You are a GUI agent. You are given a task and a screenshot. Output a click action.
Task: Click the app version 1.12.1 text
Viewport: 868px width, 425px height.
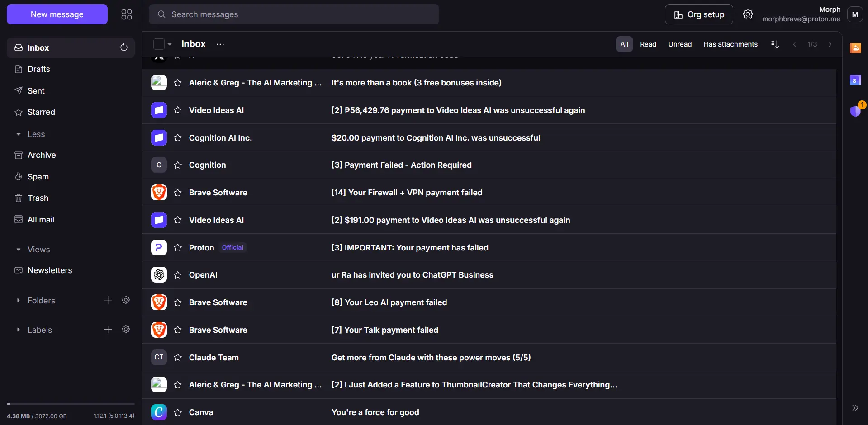coord(114,416)
